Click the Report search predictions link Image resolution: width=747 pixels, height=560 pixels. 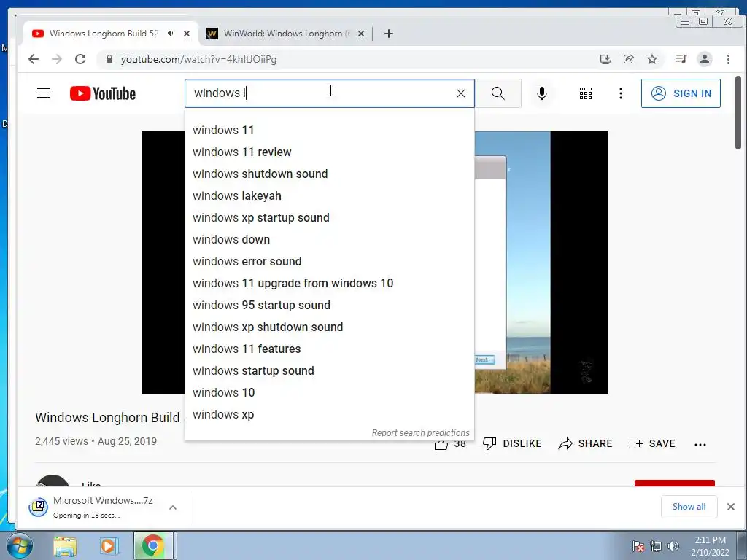420,433
